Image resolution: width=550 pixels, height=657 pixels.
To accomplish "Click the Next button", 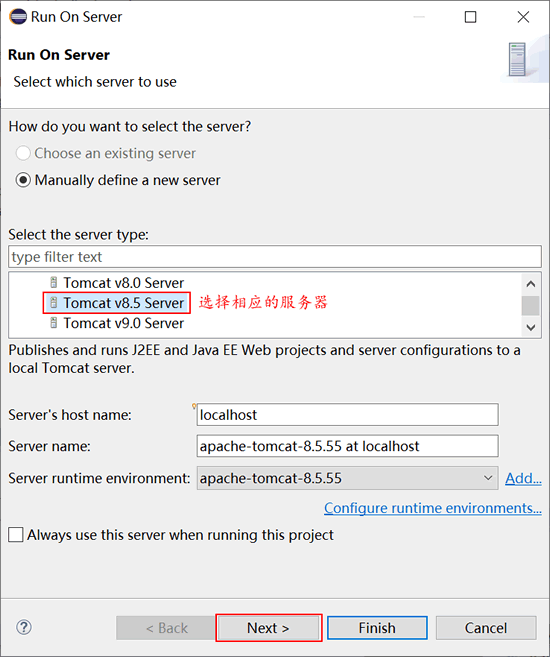I will pos(269,628).
